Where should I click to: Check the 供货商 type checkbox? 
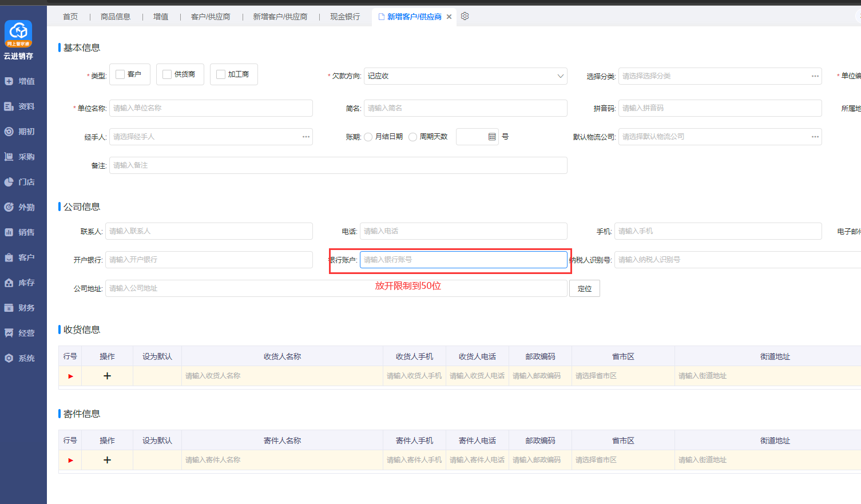click(x=167, y=74)
